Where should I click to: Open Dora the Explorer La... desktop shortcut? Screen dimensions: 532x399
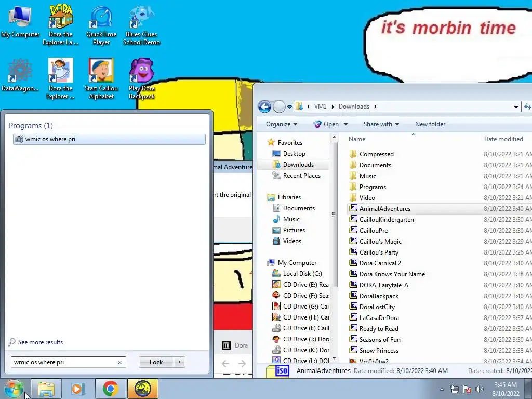coord(60,25)
